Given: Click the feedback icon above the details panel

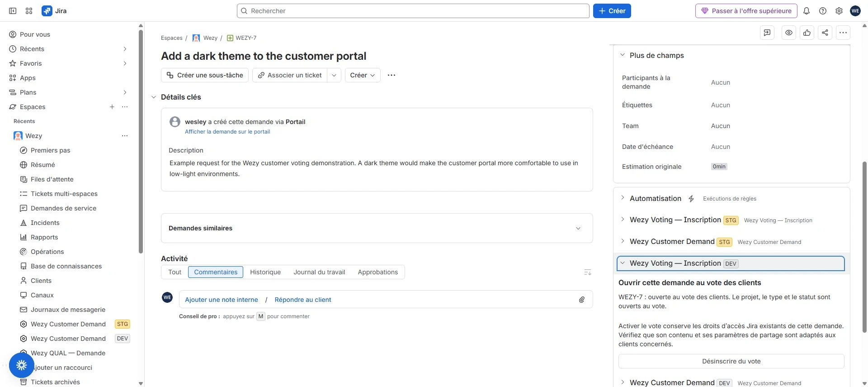Looking at the screenshot, I should click(767, 33).
